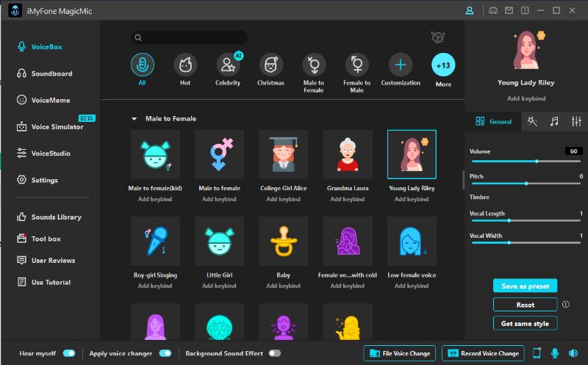The image size is (588, 365).
Task: Open the Settings page
Action: click(x=37, y=180)
